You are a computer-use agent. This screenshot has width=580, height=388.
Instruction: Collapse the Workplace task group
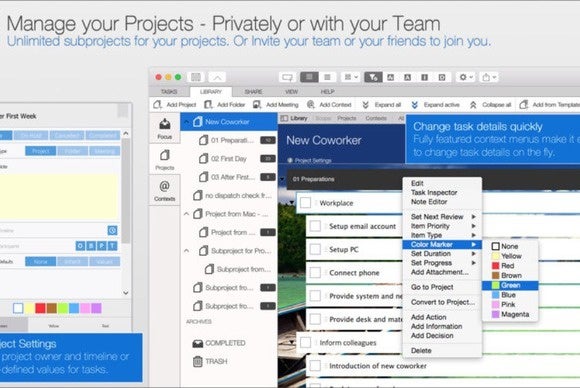click(x=292, y=203)
